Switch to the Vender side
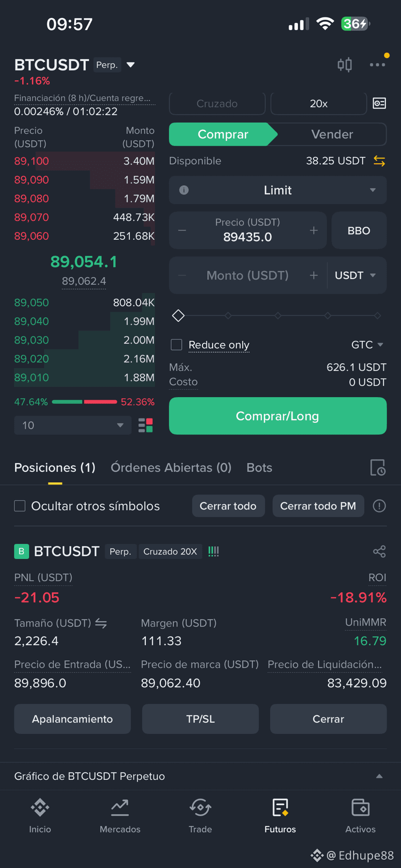 pos(332,134)
